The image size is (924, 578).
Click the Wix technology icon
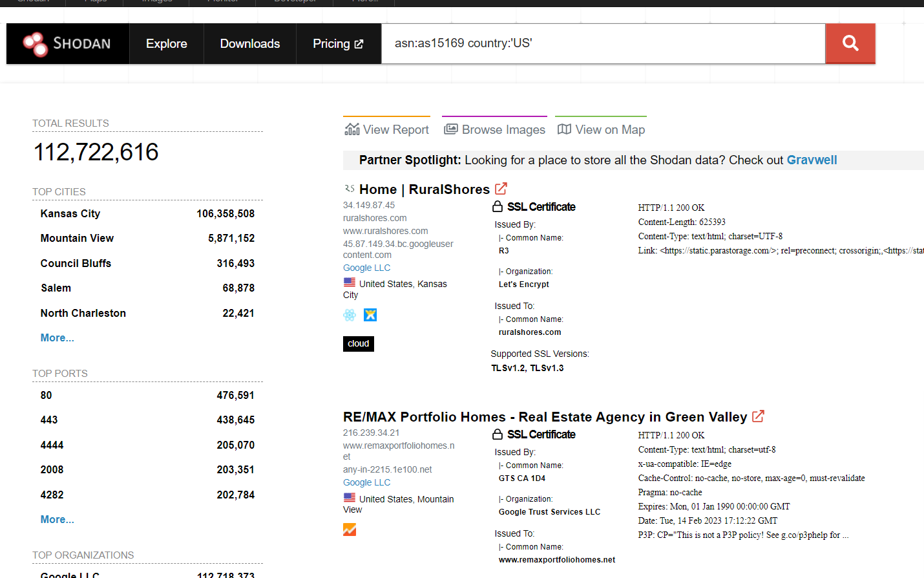coord(370,315)
